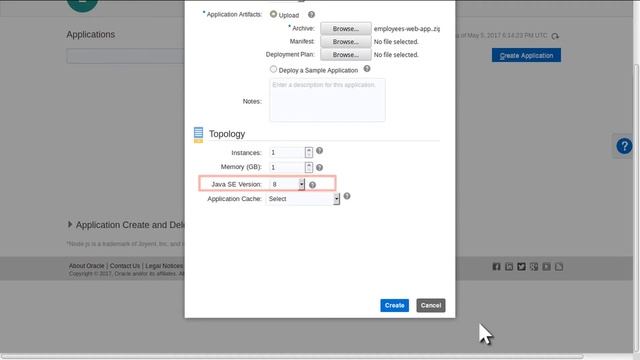Open help for the Instances field
640x360 pixels.
320,151
